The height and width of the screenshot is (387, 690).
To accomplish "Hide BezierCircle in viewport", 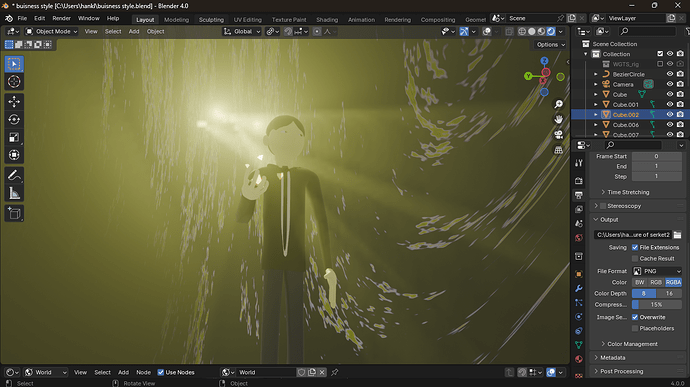I will [670, 74].
